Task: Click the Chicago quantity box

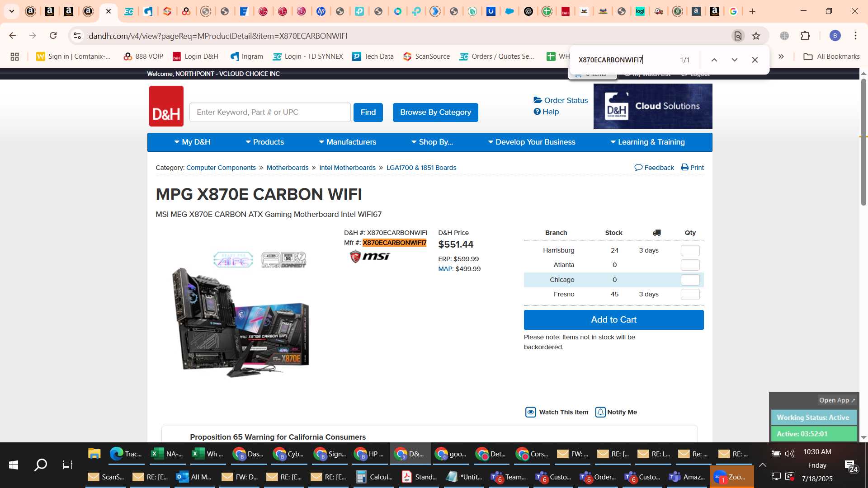Action: [x=690, y=280]
